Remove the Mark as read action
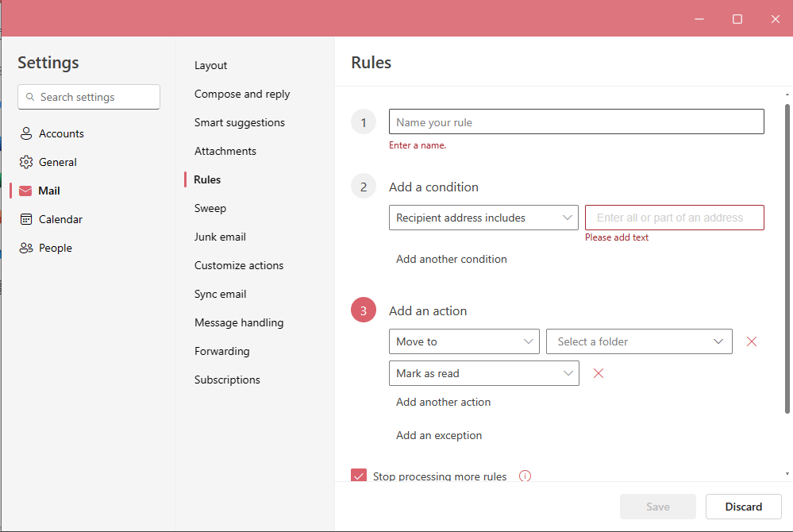This screenshot has width=793, height=532. point(599,373)
